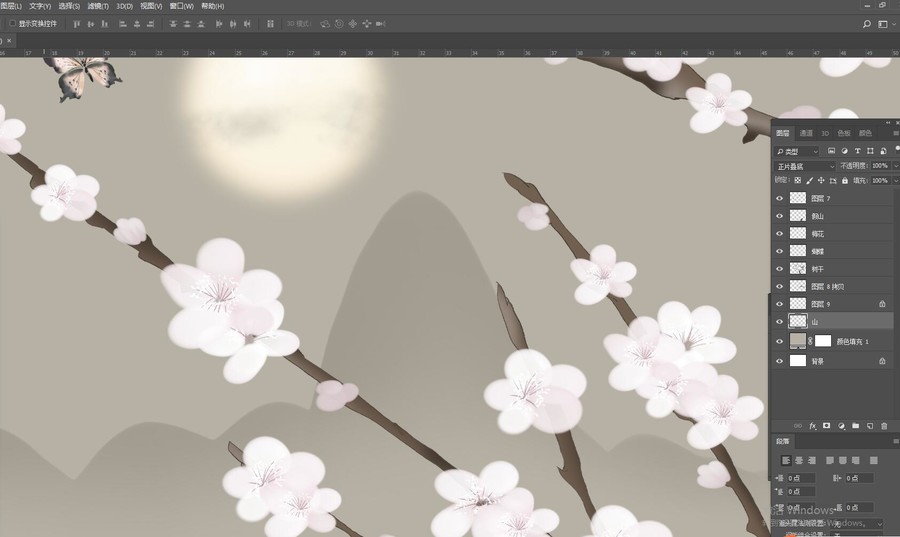
Task: Switch to the 3D panel tab
Action: tap(825, 133)
